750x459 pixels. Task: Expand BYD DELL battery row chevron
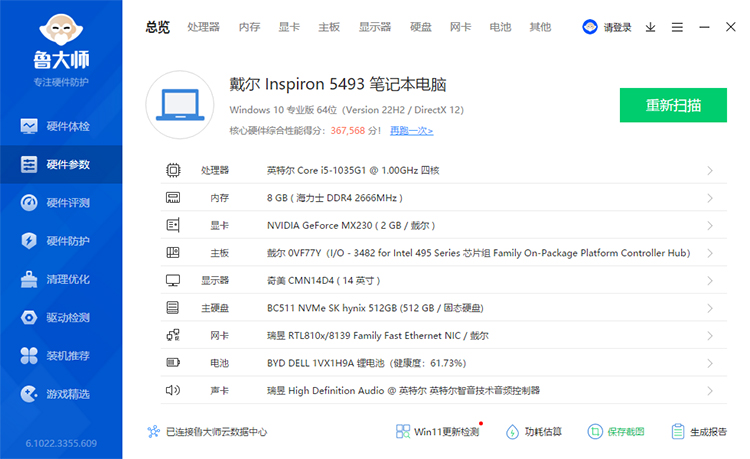710,363
